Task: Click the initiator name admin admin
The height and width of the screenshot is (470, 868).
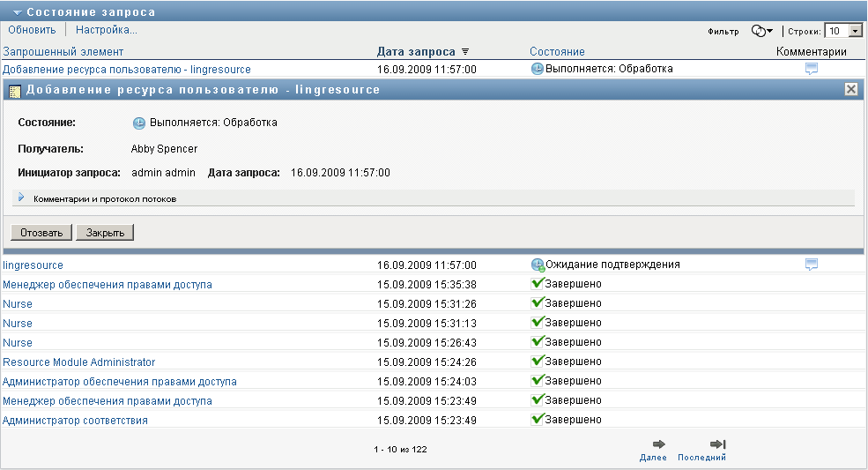Action: pos(163,172)
